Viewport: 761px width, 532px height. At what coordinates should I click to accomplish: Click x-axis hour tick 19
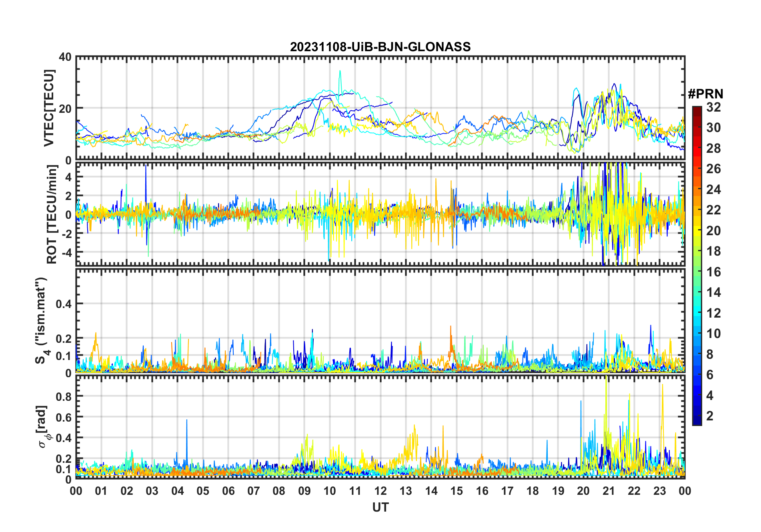558,491
